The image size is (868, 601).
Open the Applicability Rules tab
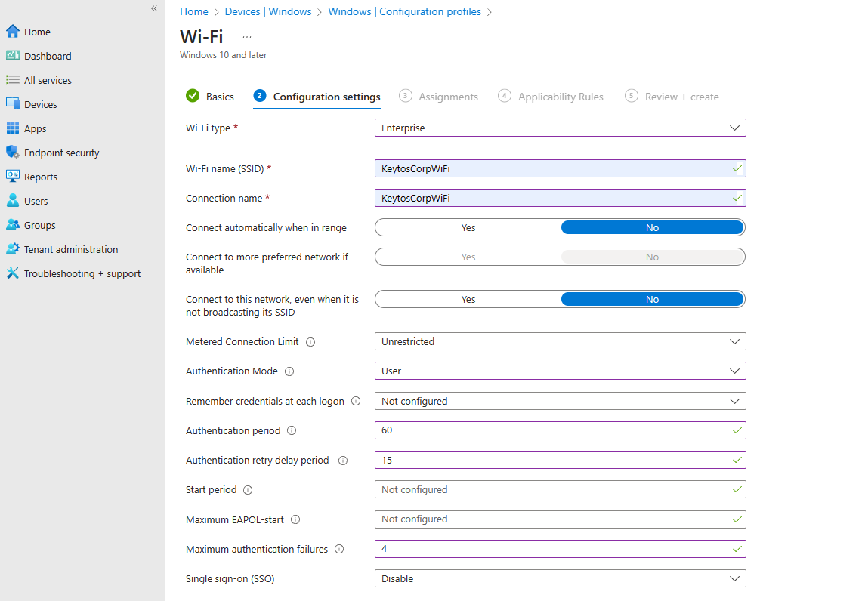[551, 97]
